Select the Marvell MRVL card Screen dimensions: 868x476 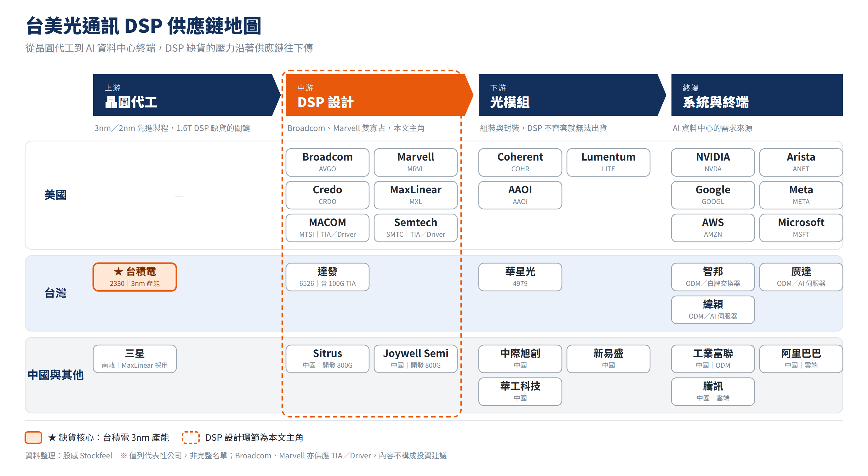(x=415, y=162)
